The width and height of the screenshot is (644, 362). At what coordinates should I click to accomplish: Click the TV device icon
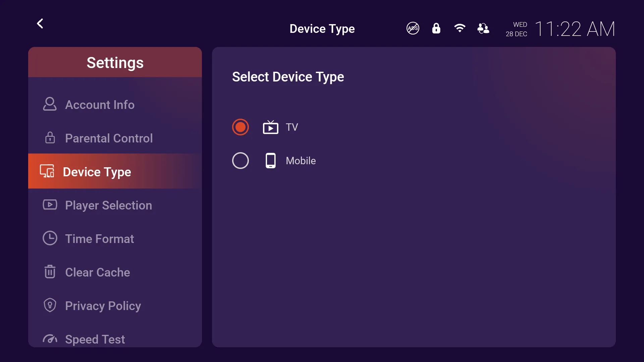click(x=271, y=127)
